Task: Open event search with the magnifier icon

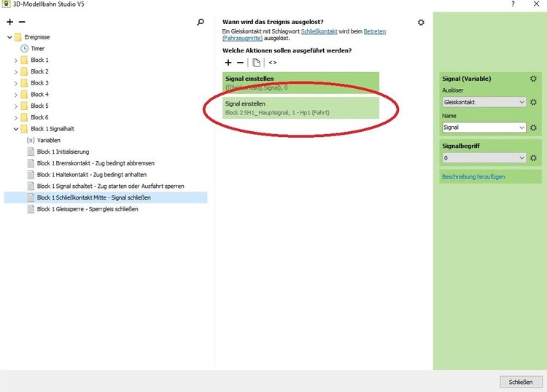Action: [201, 23]
